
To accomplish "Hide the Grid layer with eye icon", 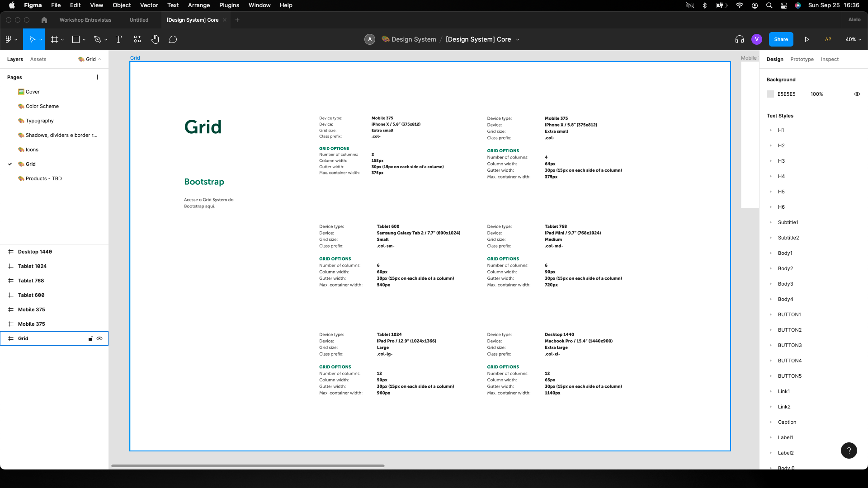I will pyautogui.click(x=99, y=338).
